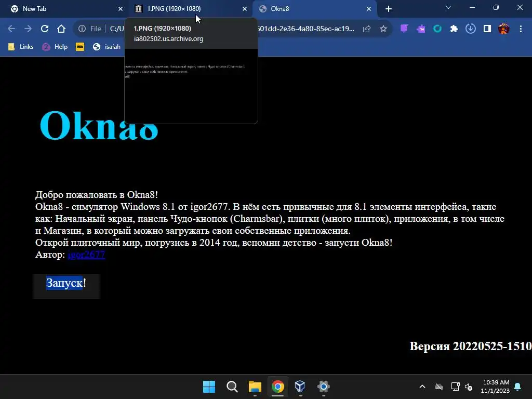
Task: Click the Добро пожаловать в Okna8! greeting
Action: (x=97, y=195)
